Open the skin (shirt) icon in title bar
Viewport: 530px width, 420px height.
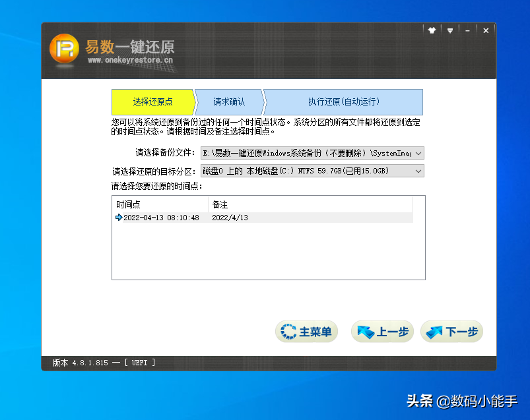coord(432,31)
